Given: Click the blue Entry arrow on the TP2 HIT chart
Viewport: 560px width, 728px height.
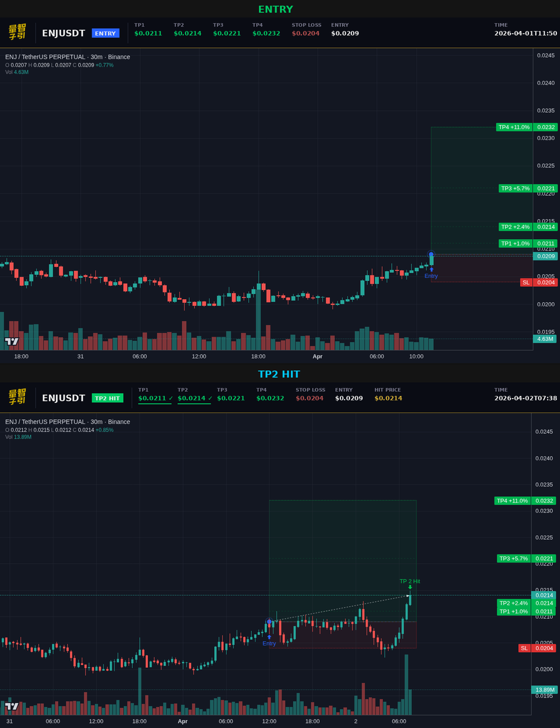Looking at the screenshot, I should (x=269, y=635).
